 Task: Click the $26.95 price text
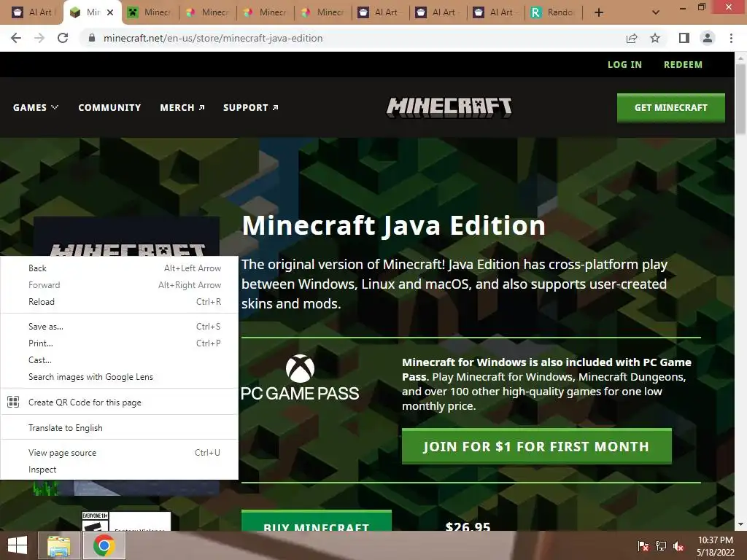[x=468, y=526]
